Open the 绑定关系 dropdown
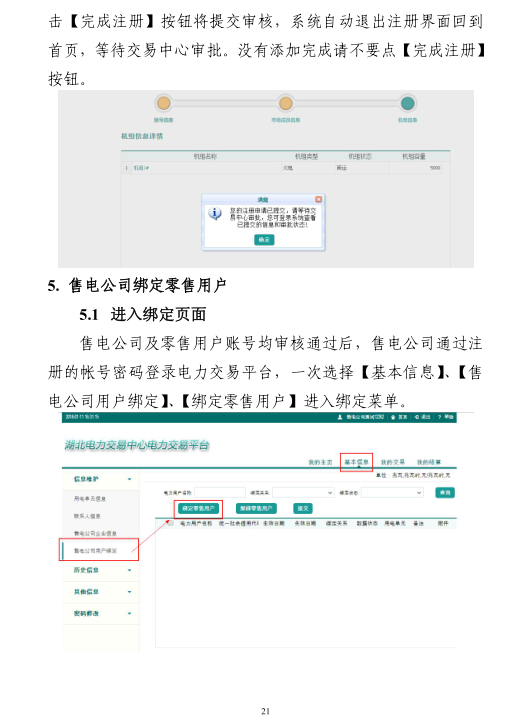The width and height of the screenshot is (530, 715). click(303, 493)
